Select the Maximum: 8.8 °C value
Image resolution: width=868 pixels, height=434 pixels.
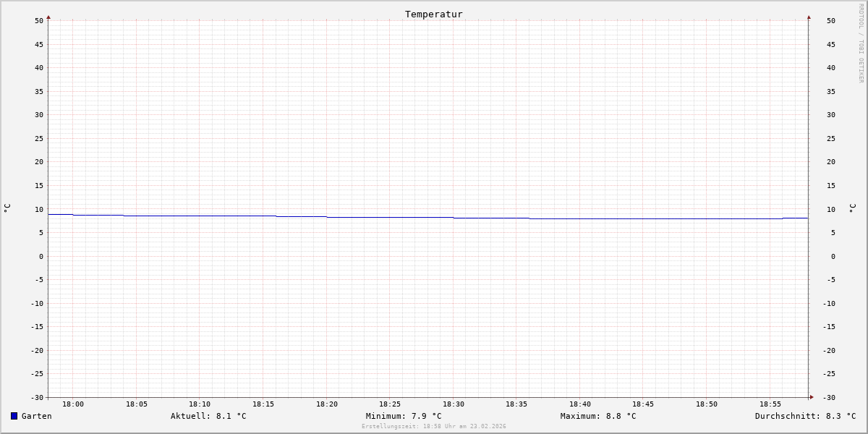point(598,416)
